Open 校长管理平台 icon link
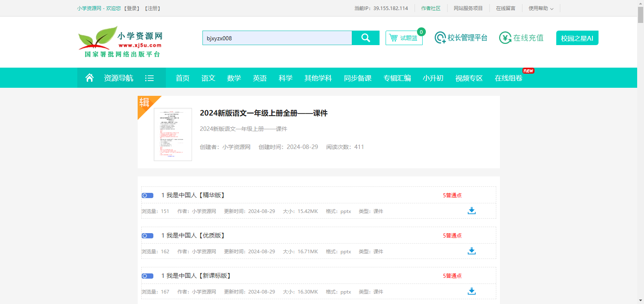This screenshot has height=304, width=644. click(x=461, y=38)
